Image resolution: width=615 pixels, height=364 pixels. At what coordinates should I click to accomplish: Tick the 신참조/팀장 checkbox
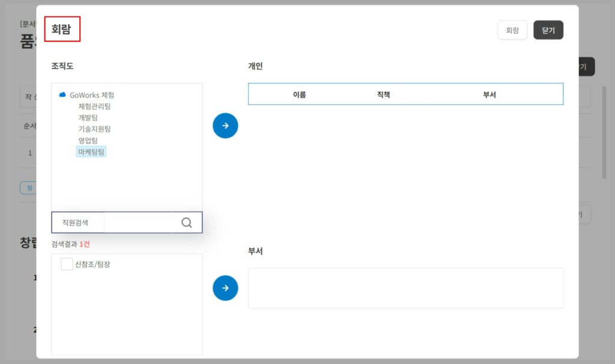(67, 264)
